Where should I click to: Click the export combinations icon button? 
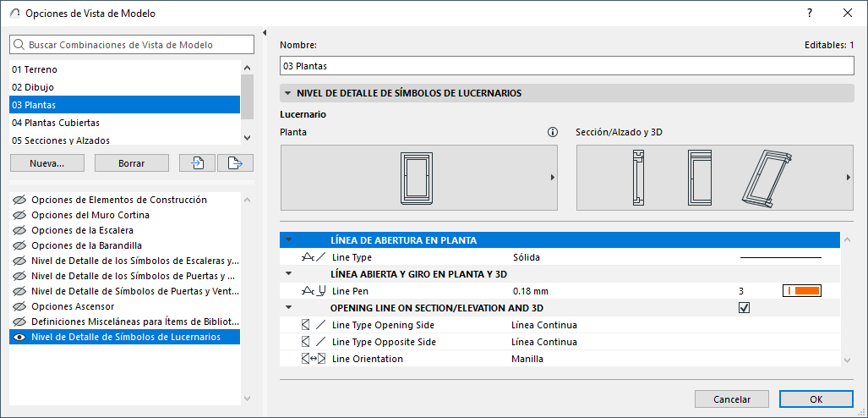coord(235,163)
